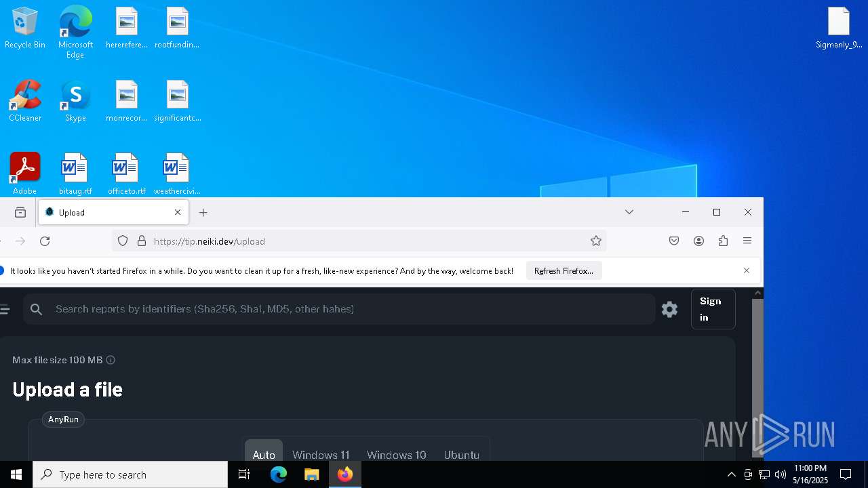
Task: Select the significantc image file on desktop
Action: [x=177, y=102]
